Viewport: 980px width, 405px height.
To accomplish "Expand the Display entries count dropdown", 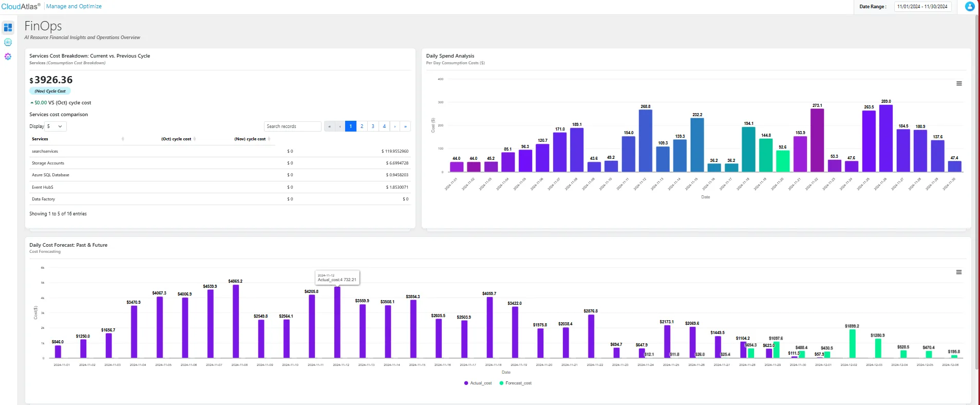I will click(55, 126).
